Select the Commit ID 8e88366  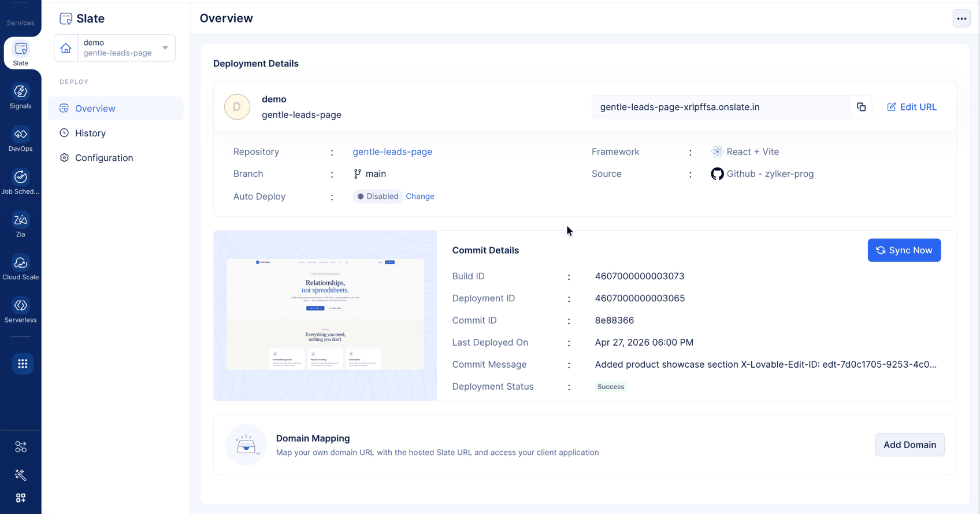click(x=614, y=320)
